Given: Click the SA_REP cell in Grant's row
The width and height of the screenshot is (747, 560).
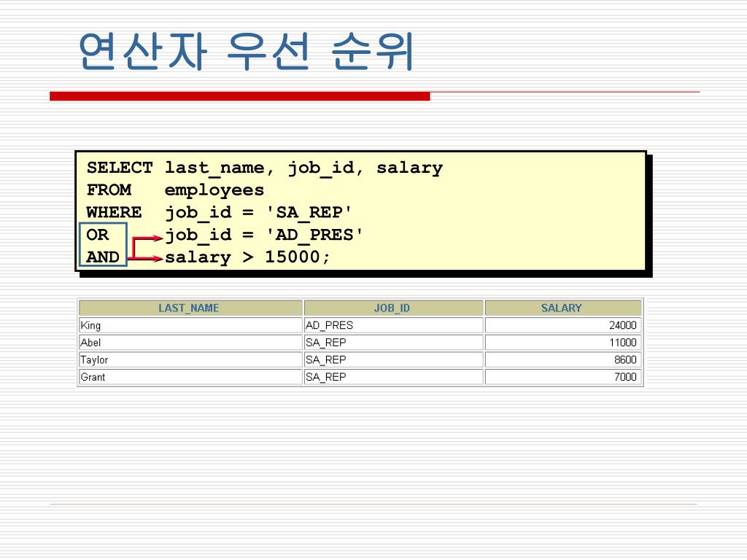Looking at the screenshot, I should tap(393, 377).
